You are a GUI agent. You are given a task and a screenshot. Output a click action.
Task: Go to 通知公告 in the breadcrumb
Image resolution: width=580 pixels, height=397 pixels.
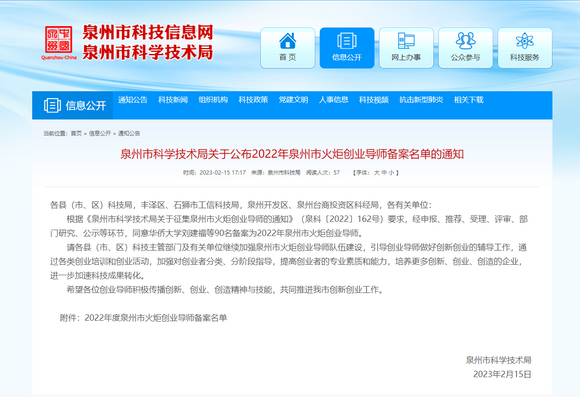129,133
